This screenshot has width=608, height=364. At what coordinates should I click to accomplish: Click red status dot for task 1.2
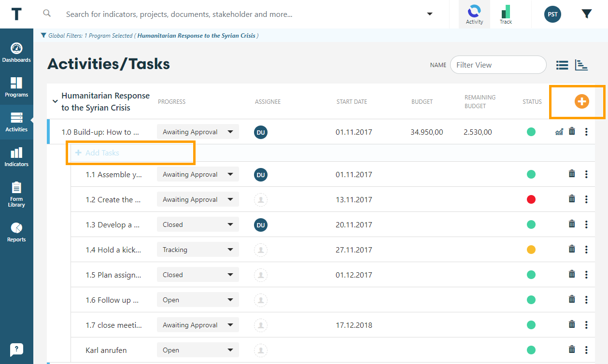(x=531, y=199)
